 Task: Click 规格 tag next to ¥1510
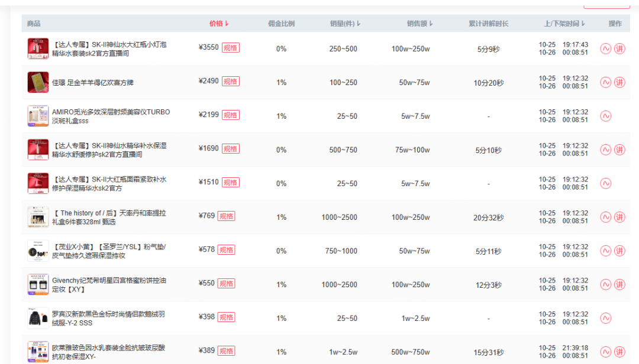[231, 183]
